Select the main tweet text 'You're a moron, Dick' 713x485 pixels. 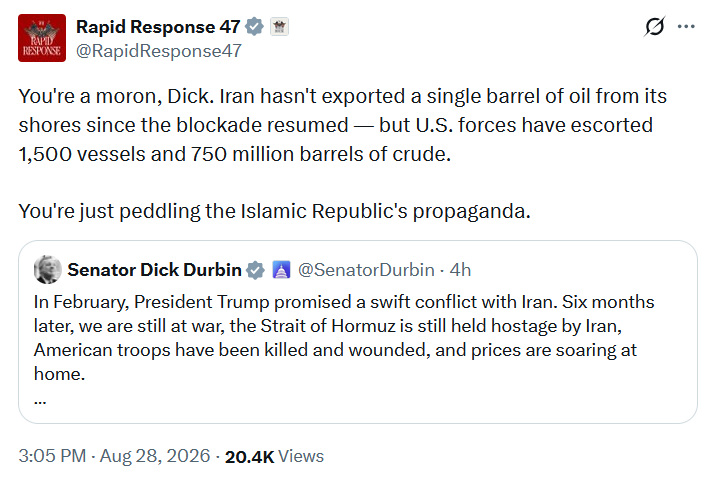pyautogui.click(x=116, y=96)
